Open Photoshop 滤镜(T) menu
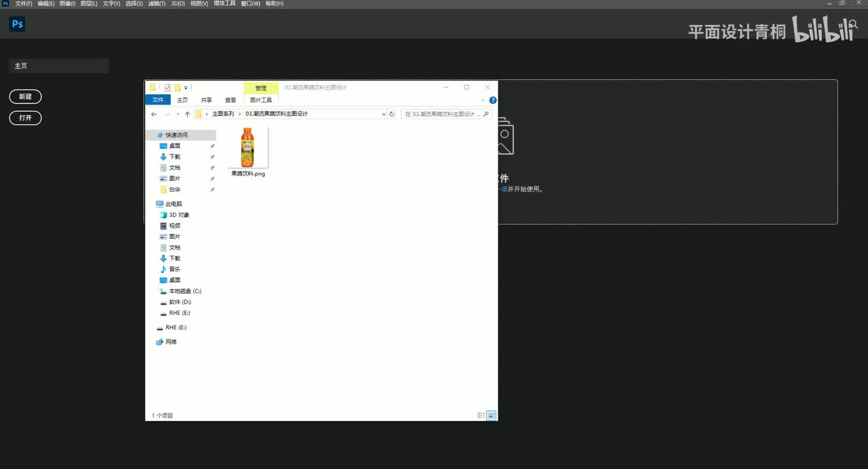868x469 pixels. (x=156, y=3)
